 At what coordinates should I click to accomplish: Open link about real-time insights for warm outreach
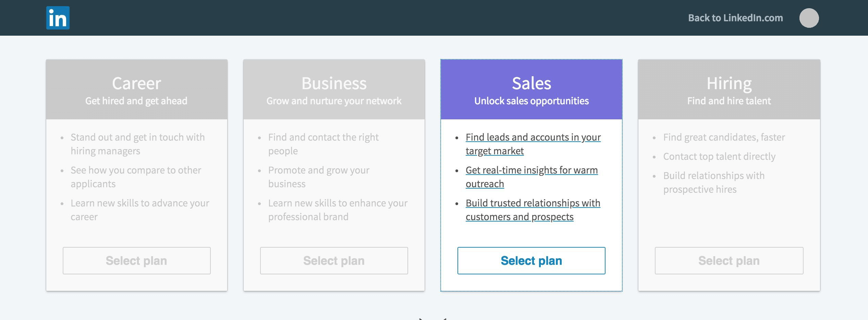[531, 177]
